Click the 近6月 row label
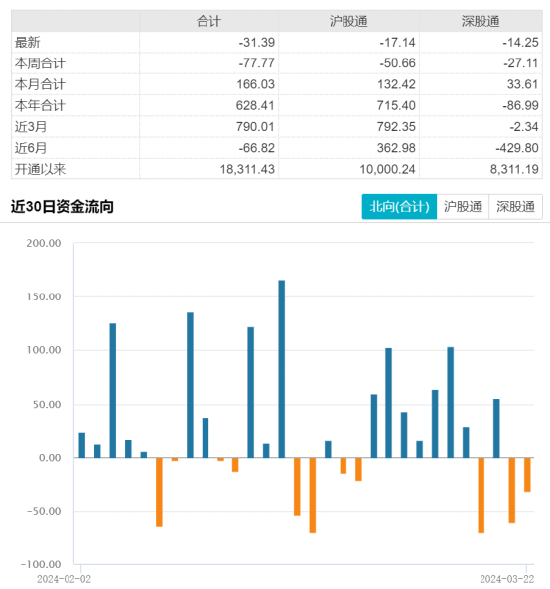The image size is (550, 589). coord(31,148)
